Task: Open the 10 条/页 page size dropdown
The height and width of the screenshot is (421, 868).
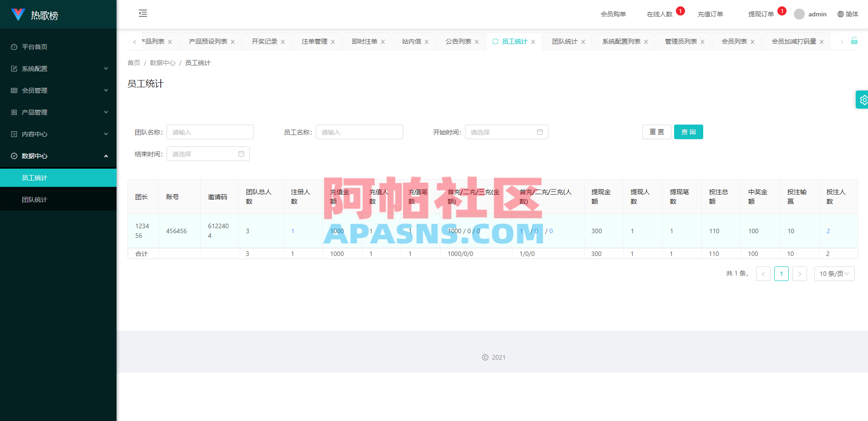Action: 834,274
